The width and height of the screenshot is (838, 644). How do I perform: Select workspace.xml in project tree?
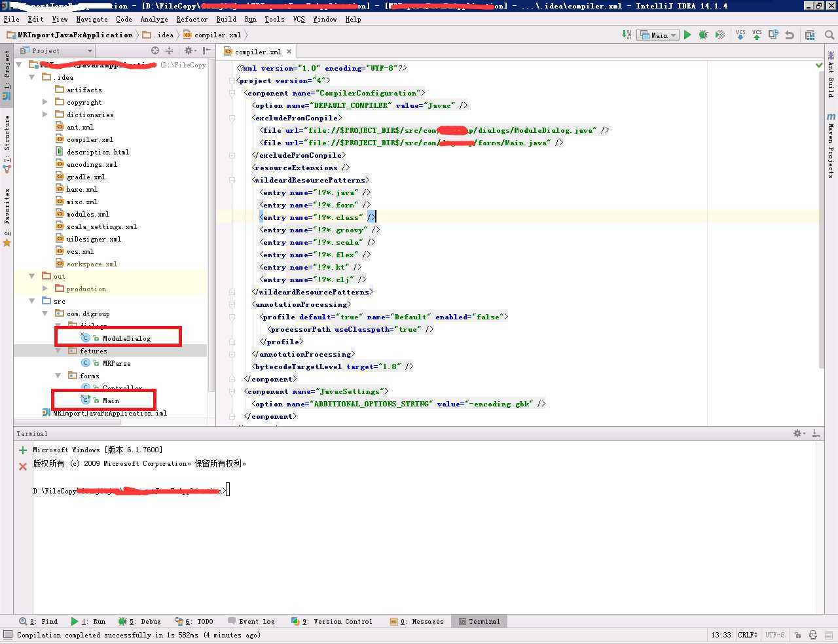click(92, 264)
